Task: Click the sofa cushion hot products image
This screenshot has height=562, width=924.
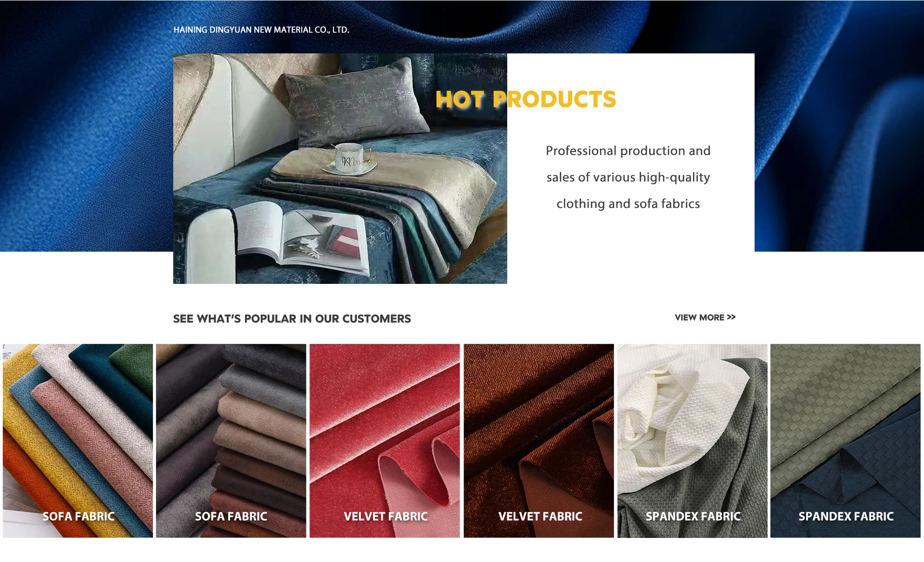Action: 340,168
